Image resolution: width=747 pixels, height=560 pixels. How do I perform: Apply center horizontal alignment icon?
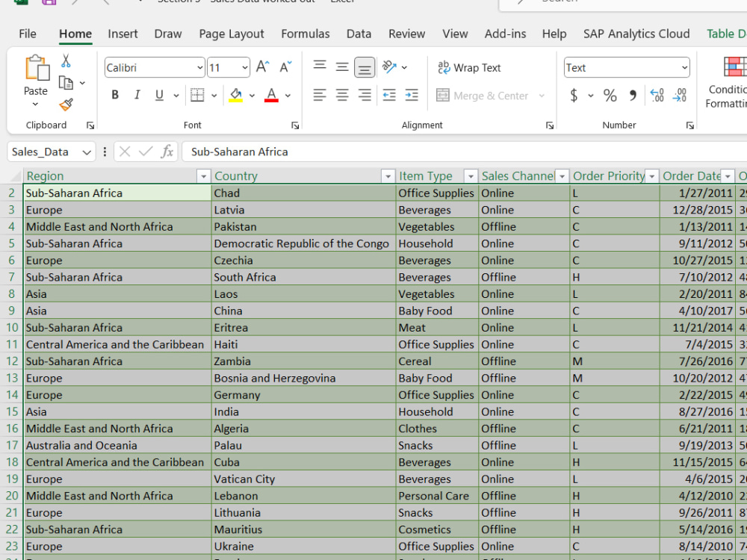(x=342, y=96)
